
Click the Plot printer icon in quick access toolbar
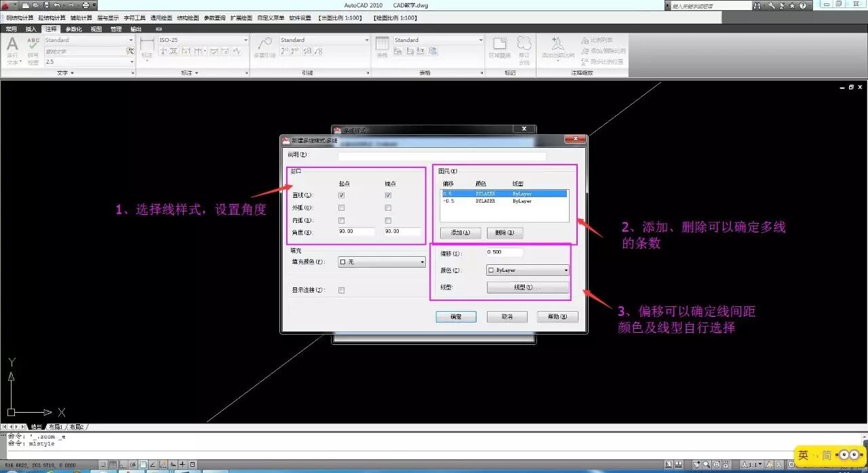tap(85, 5)
